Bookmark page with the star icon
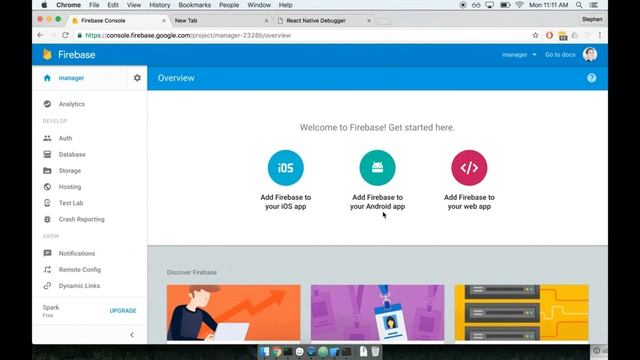 click(536, 36)
